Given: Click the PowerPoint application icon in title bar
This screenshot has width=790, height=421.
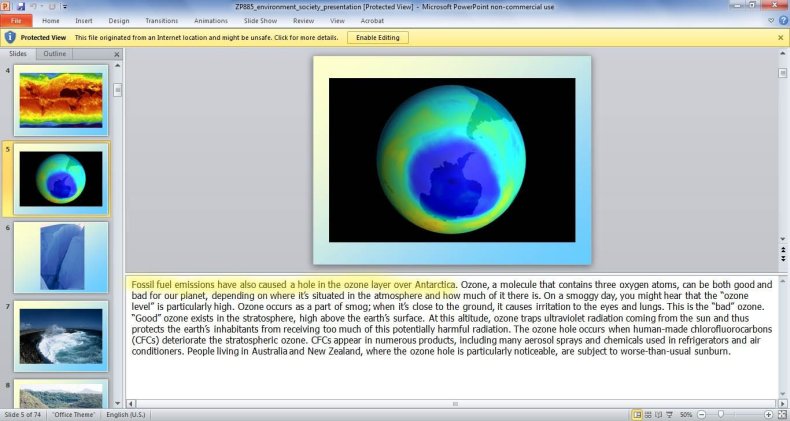Looking at the screenshot, I should coord(6,7).
